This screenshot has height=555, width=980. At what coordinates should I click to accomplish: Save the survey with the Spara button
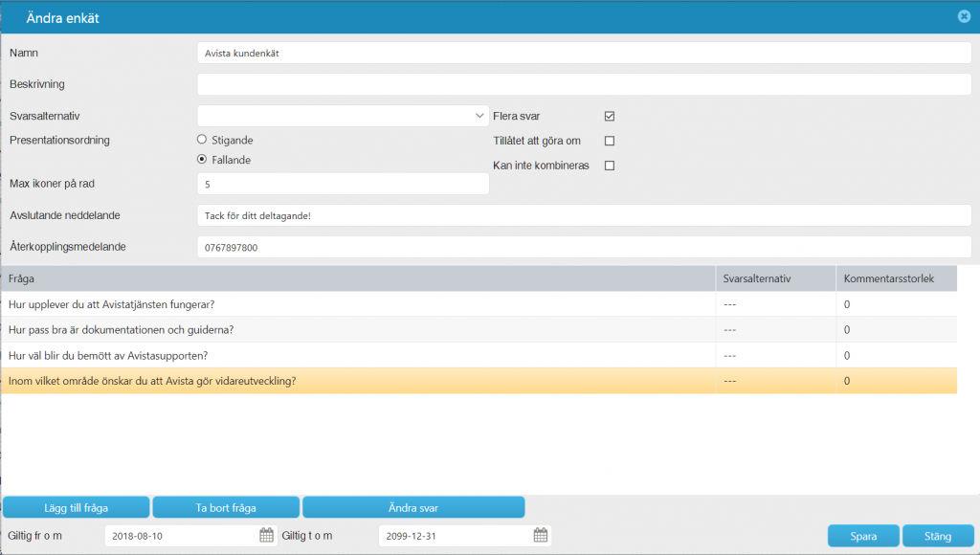(x=863, y=536)
